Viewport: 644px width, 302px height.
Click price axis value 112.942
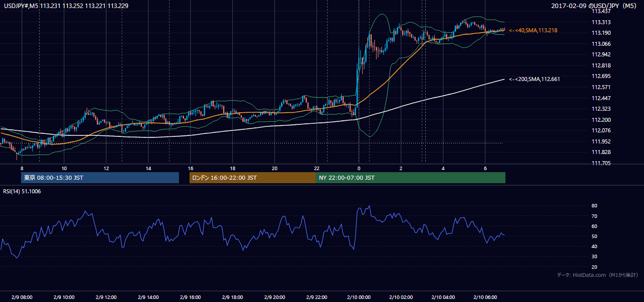601,54
